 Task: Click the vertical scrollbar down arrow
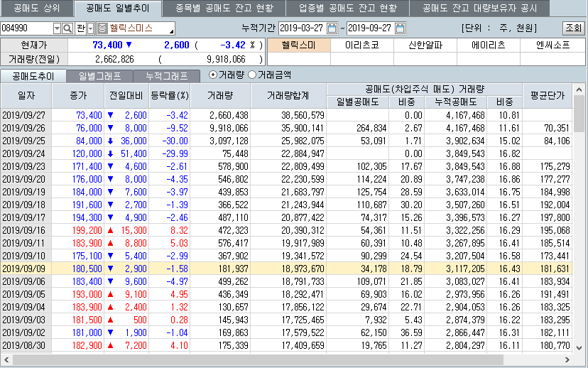[579, 347]
